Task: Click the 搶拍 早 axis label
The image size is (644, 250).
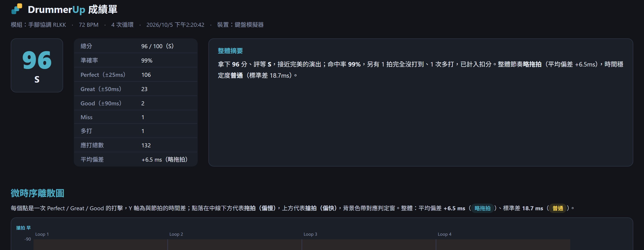Action: pos(23,227)
